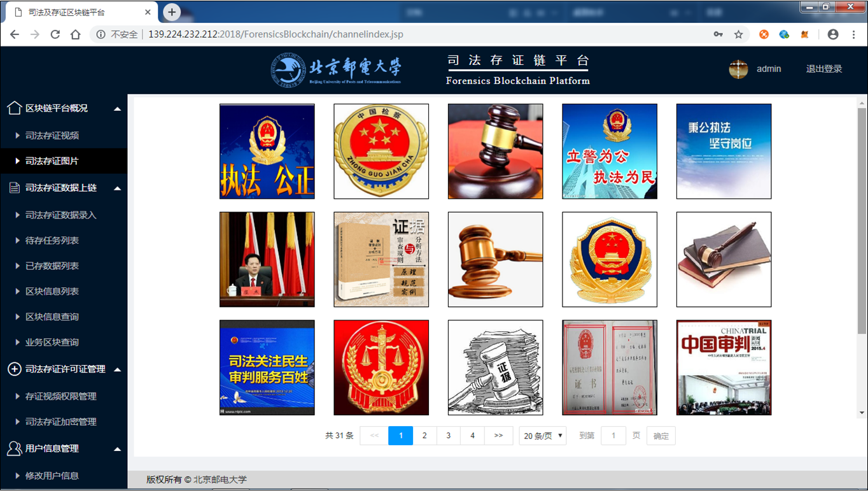Open 司法存证视频 in the sidebar
Viewport: 868px width, 491px height.
[52, 136]
